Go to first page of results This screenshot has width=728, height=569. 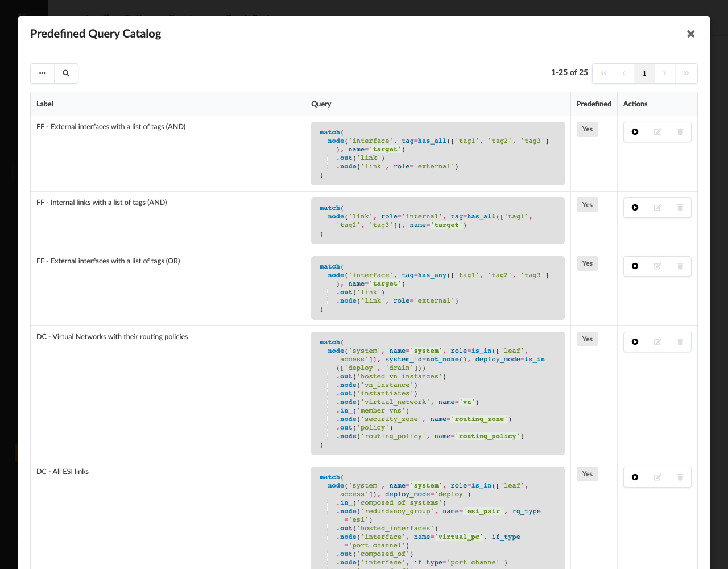pos(603,73)
